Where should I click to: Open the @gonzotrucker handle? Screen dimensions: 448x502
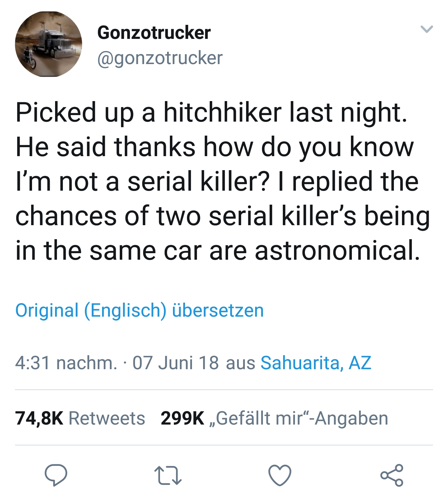coord(160,58)
